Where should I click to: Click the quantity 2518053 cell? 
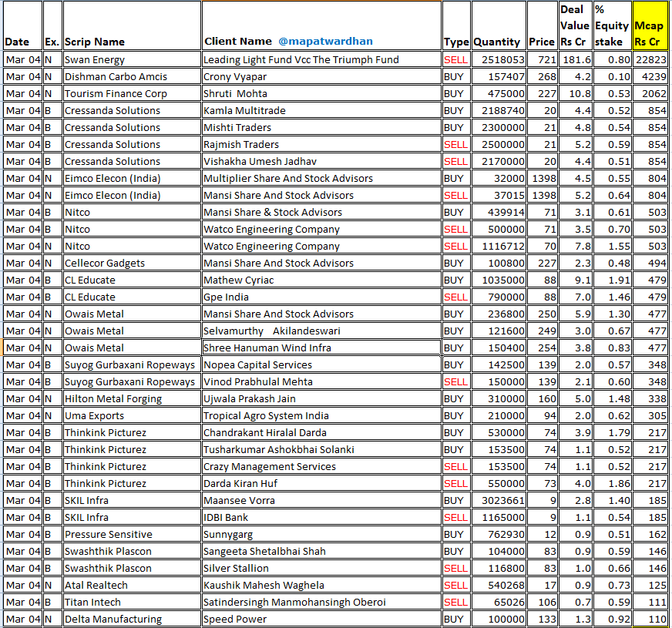coord(499,59)
